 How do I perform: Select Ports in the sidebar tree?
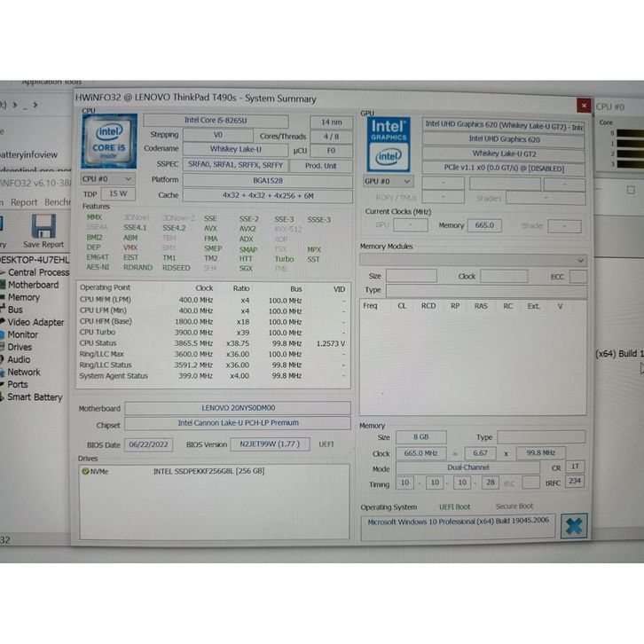tap(17, 384)
